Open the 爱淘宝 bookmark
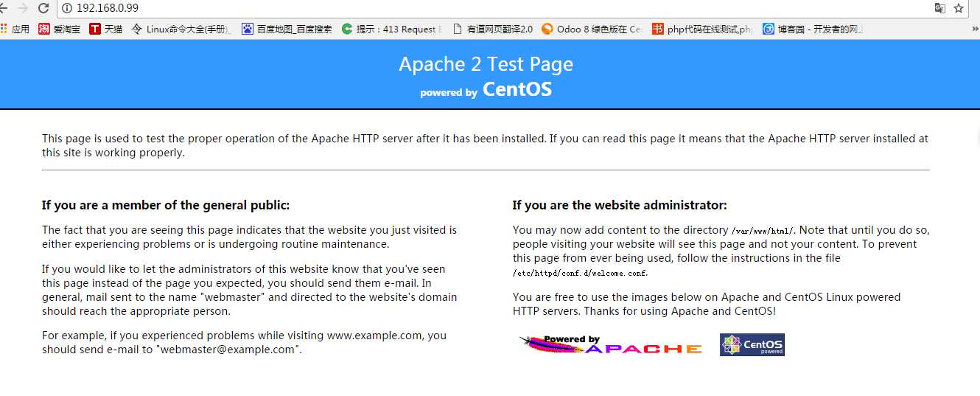980x396 pixels. (60, 29)
